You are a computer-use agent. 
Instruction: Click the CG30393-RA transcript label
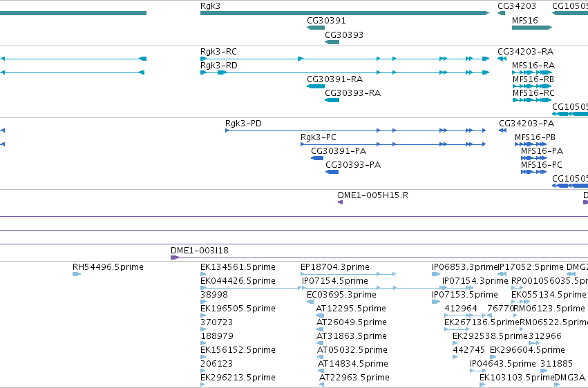click(x=353, y=93)
